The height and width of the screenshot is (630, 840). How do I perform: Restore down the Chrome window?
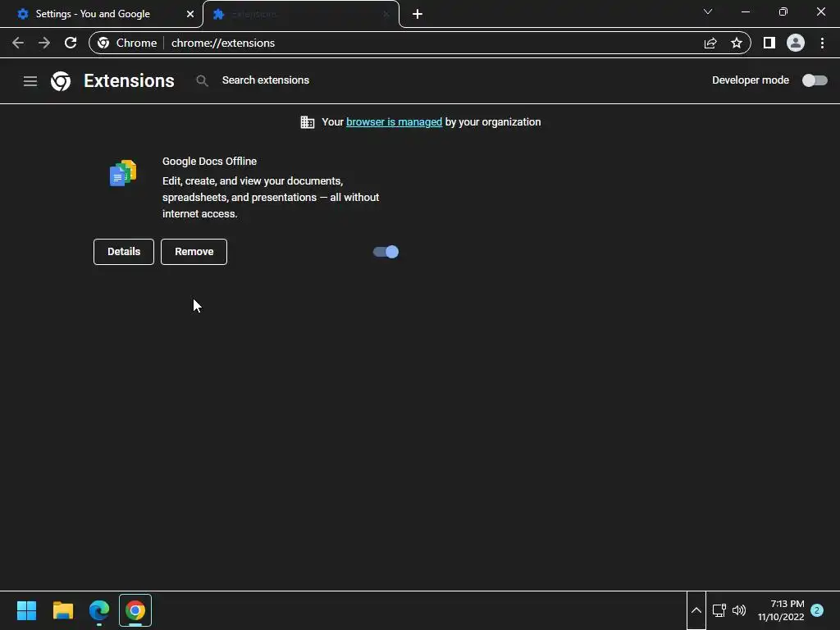coord(783,11)
